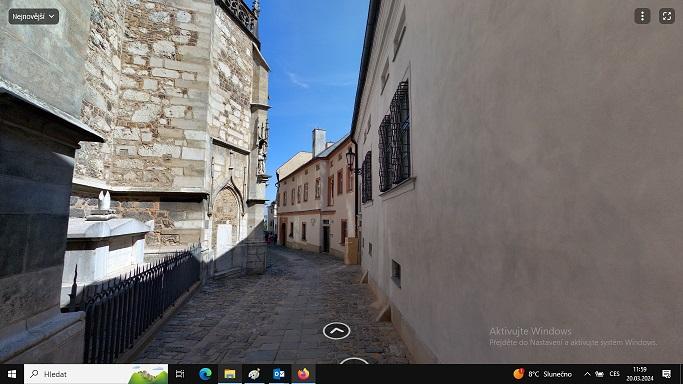The width and height of the screenshot is (683, 384).
Task: Open Outlook from the taskbar
Action: [279, 374]
